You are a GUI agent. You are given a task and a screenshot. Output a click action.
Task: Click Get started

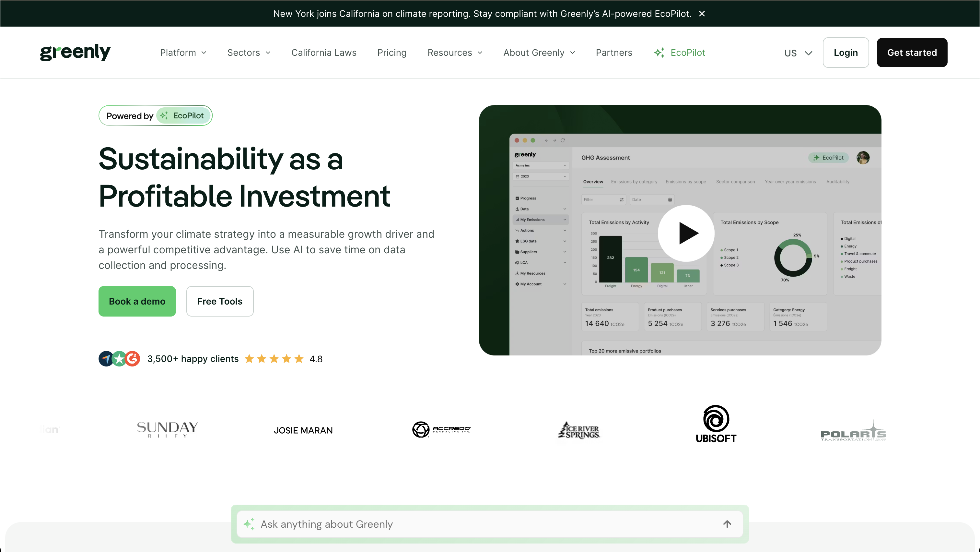[912, 53]
